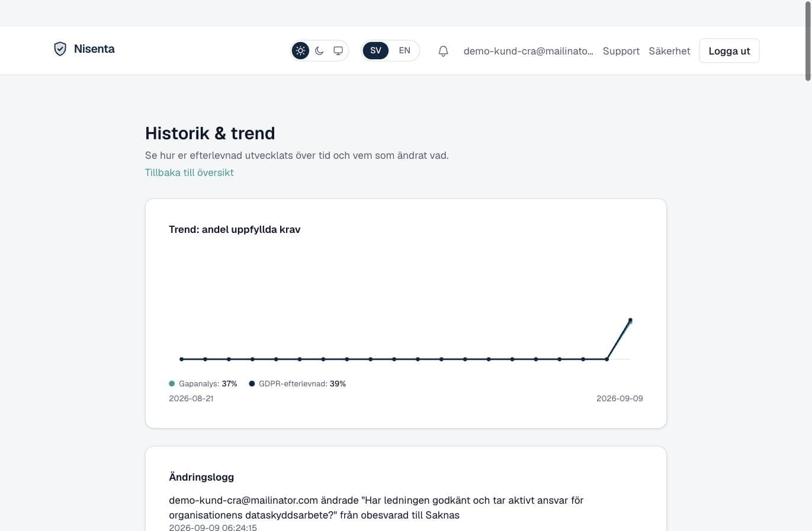812x531 pixels.
Task: Click the change log entry about ledningen godkänt
Action: 376,508
